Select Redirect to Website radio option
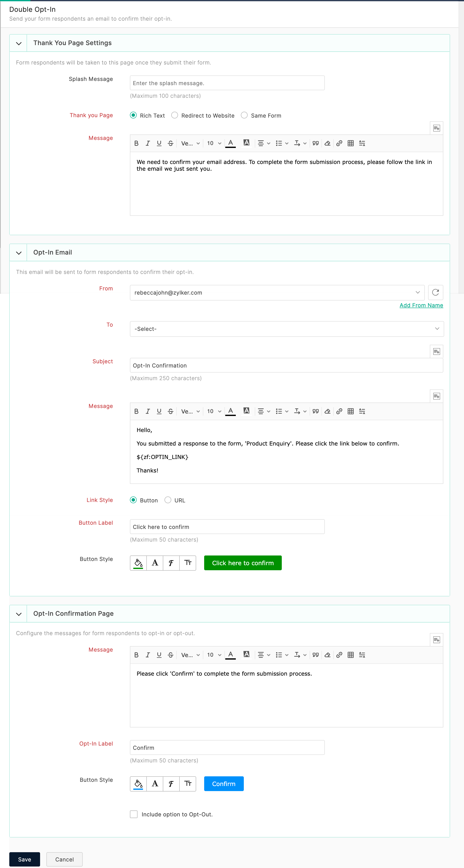The width and height of the screenshot is (464, 868). tap(175, 115)
